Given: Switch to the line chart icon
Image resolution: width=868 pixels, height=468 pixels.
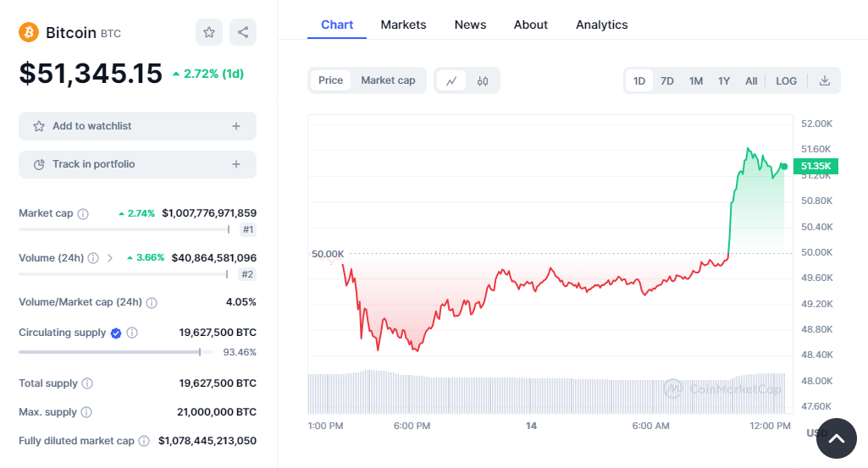Looking at the screenshot, I should [x=451, y=80].
